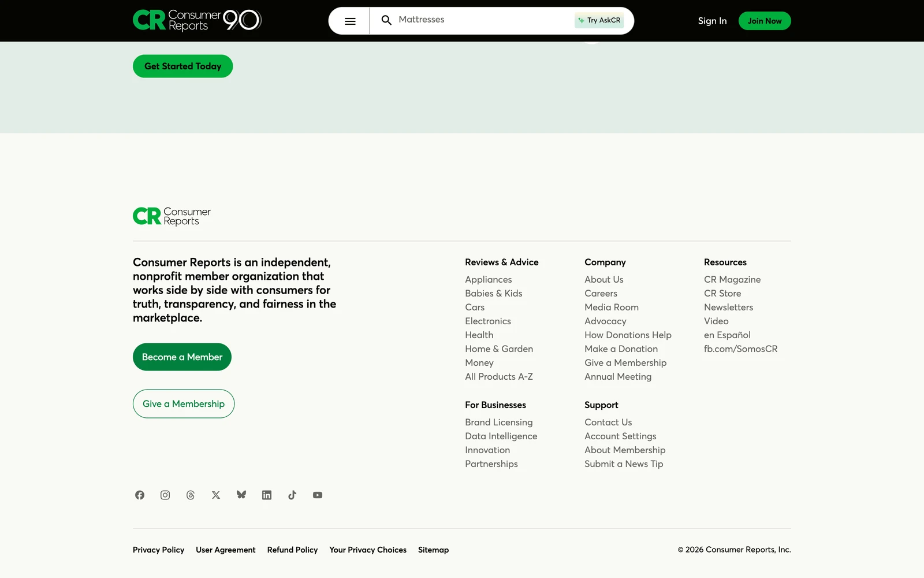Open Refund Policy footer link

coord(292,550)
